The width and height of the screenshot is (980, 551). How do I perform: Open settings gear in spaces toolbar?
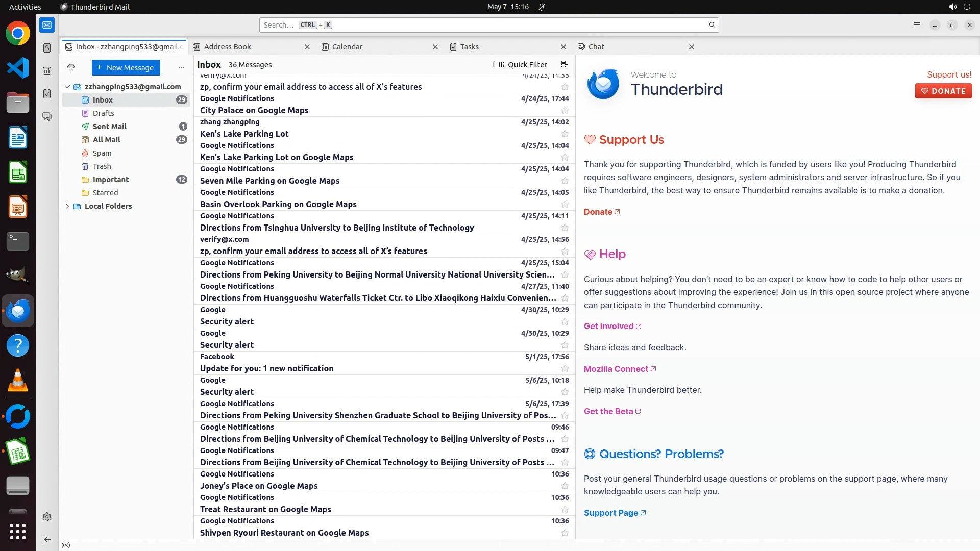tap(47, 517)
